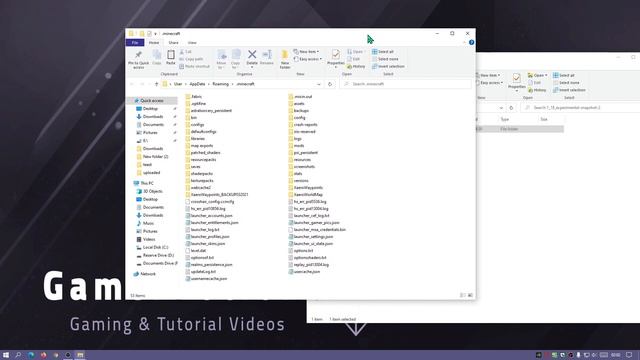Screen dimensions: 640x360
Task: Click Roaming in the address breadcrumb
Action: click(x=220, y=84)
